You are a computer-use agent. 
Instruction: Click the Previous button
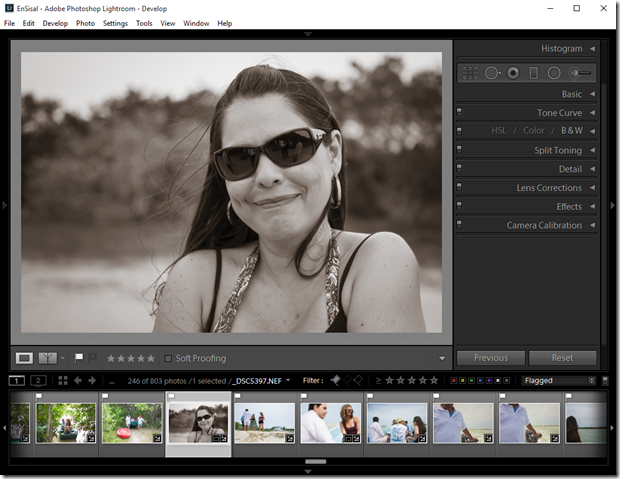(x=491, y=358)
